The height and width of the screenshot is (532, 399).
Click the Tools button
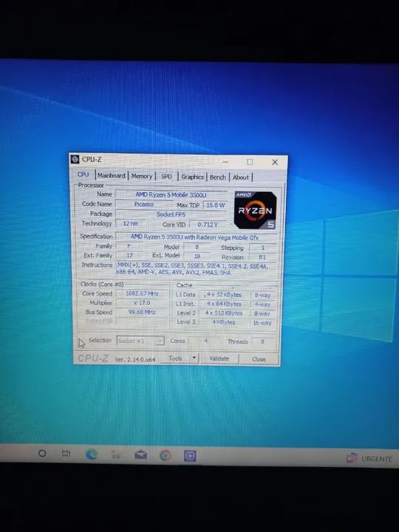pyautogui.click(x=175, y=358)
